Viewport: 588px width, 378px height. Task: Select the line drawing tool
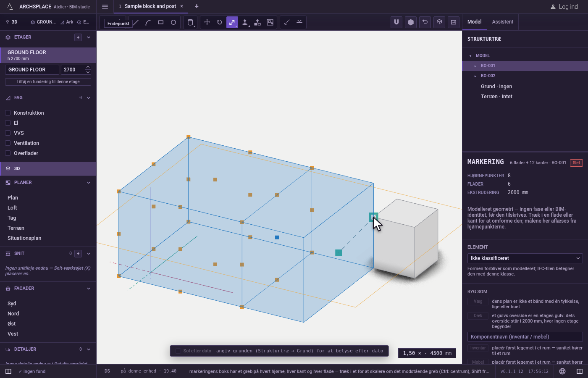tap(136, 22)
